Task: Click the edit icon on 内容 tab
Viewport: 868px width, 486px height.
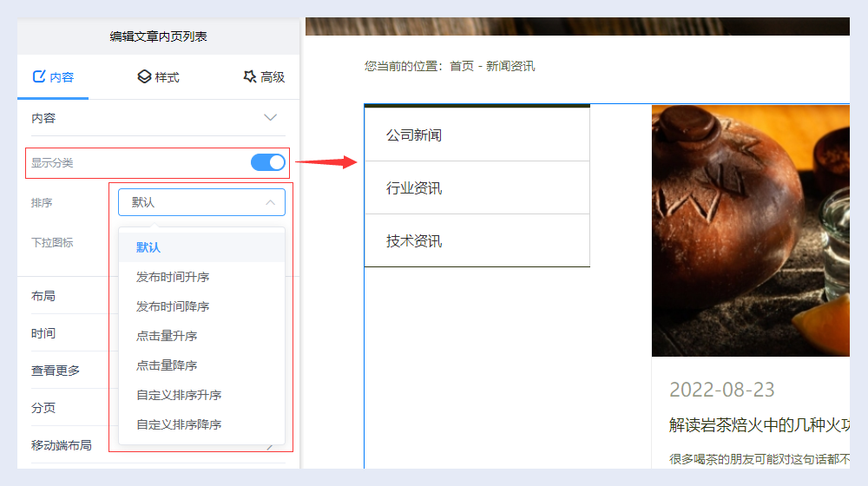Action: (x=38, y=77)
